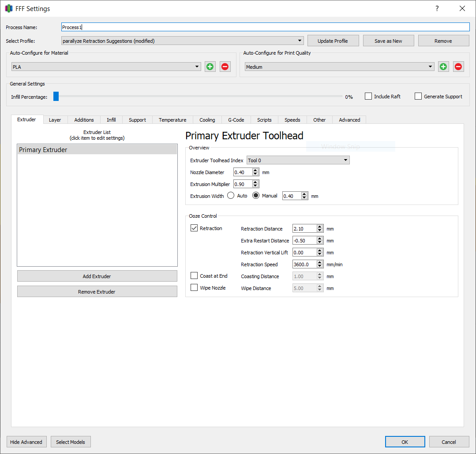The height and width of the screenshot is (454, 476).
Task: Switch to the Layer tab
Action: click(x=55, y=120)
